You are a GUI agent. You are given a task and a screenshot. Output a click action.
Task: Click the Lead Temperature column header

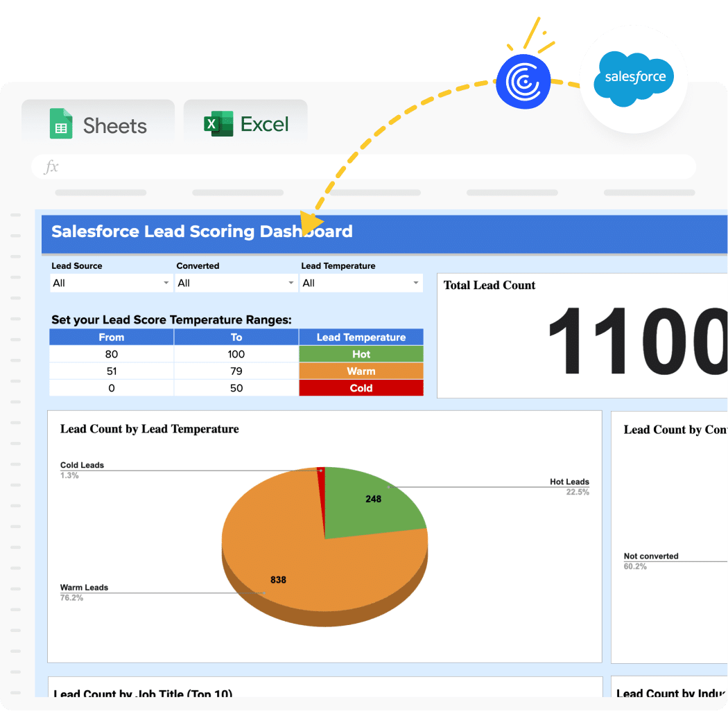pyautogui.click(x=361, y=337)
